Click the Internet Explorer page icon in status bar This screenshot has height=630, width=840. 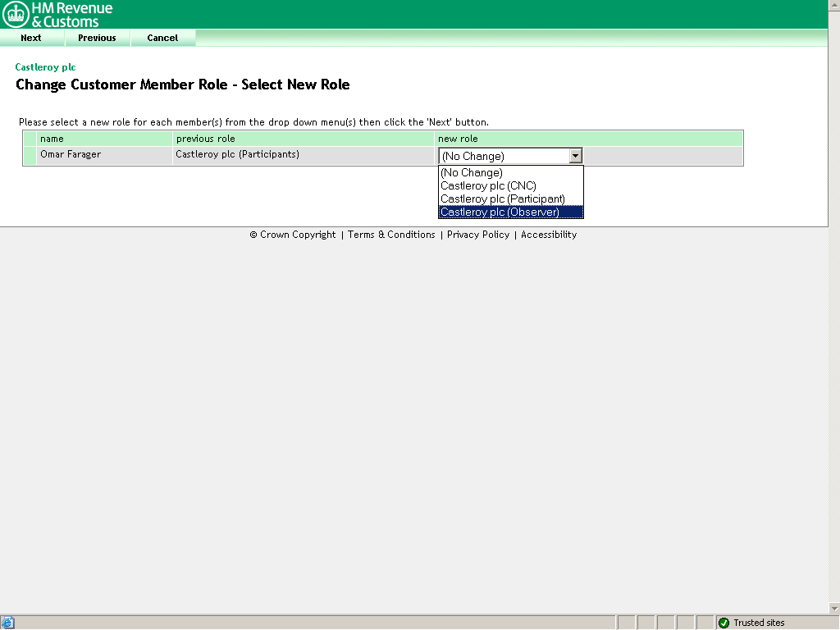click(8, 623)
